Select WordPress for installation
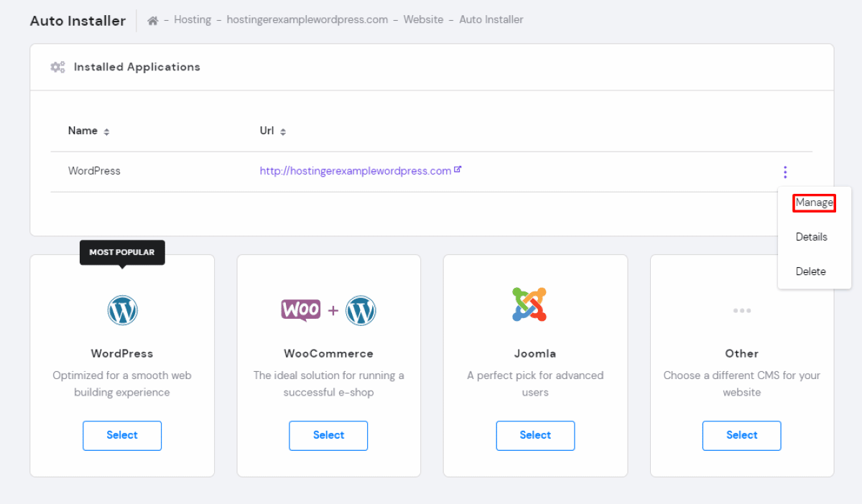This screenshot has width=862, height=504. tap(122, 435)
